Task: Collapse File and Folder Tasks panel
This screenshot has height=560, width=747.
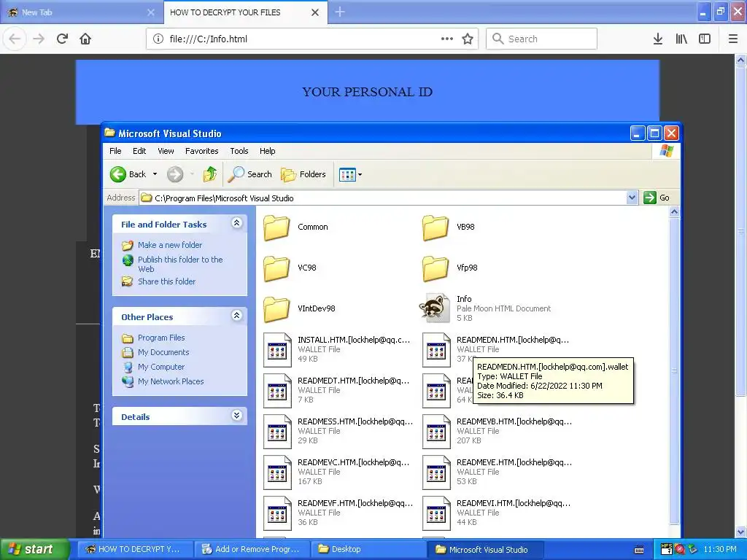Action: 237,223
